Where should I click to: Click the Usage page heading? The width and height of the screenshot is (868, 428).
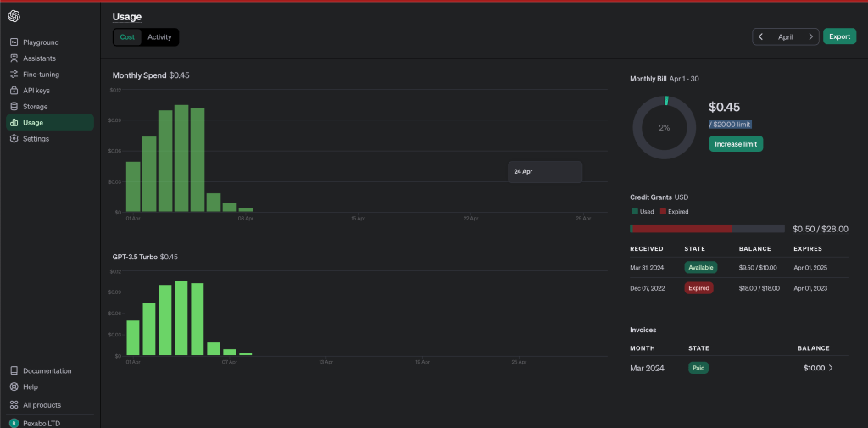(127, 17)
